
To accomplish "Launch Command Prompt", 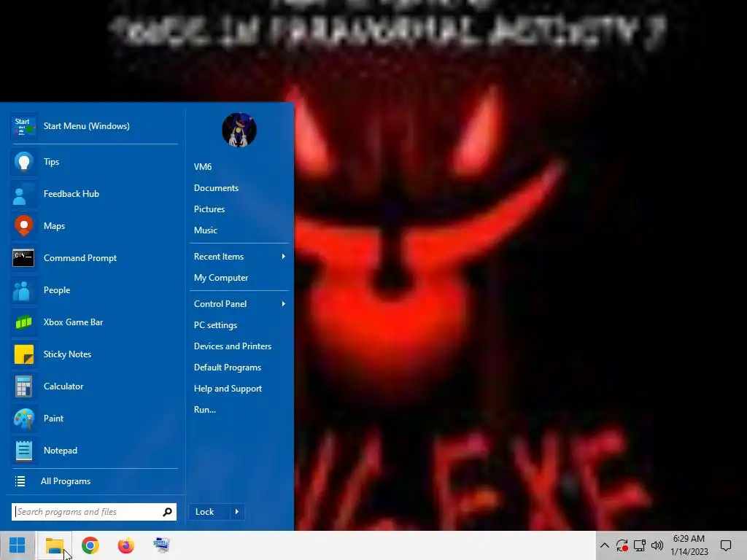I will (94, 258).
